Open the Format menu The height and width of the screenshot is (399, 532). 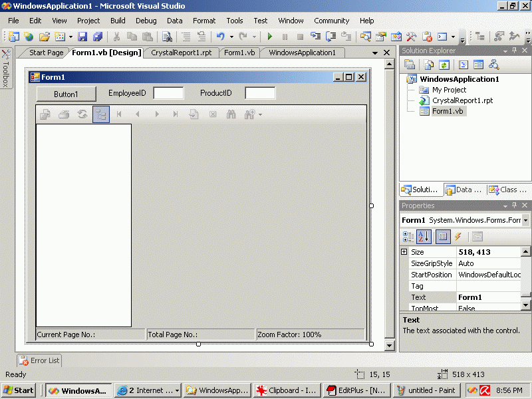click(x=204, y=21)
